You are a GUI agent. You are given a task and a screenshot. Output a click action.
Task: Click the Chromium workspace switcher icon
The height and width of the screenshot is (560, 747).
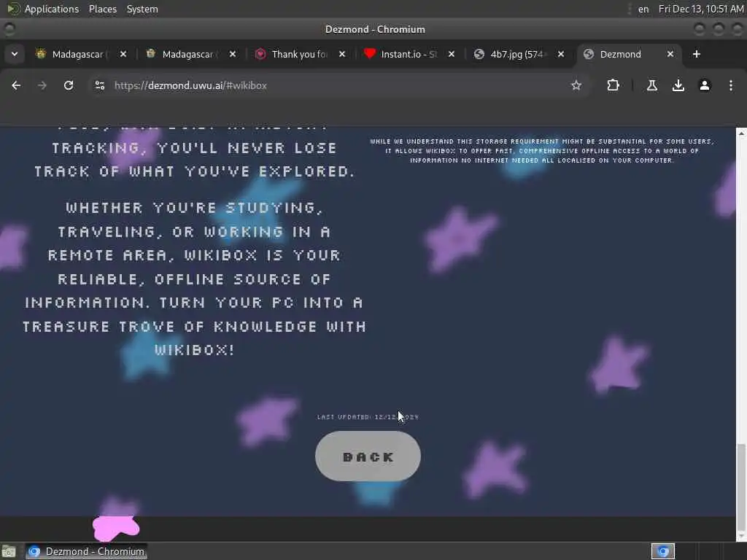[x=663, y=551]
